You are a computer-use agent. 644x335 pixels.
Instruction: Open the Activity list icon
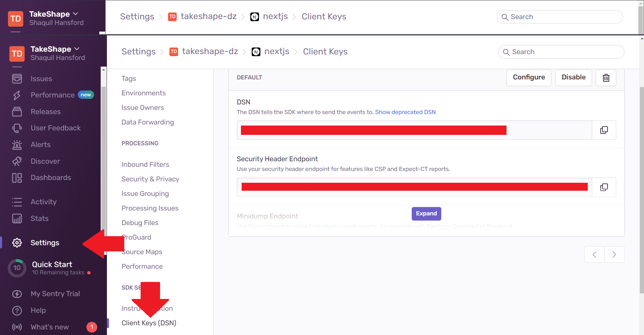coord(17,202)
